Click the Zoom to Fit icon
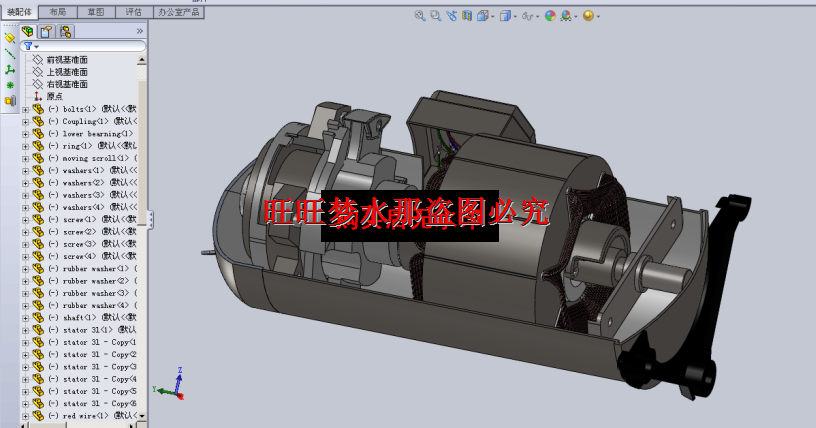 click(420, 16)
